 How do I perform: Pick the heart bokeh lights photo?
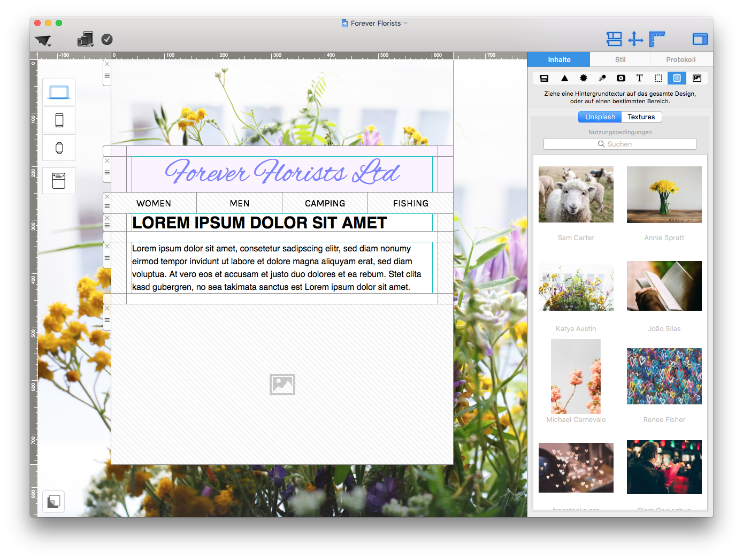pyautogui.click(x=576, y=467)
